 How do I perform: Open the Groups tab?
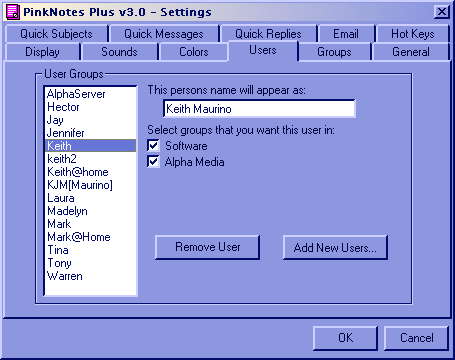click(334, 52)
